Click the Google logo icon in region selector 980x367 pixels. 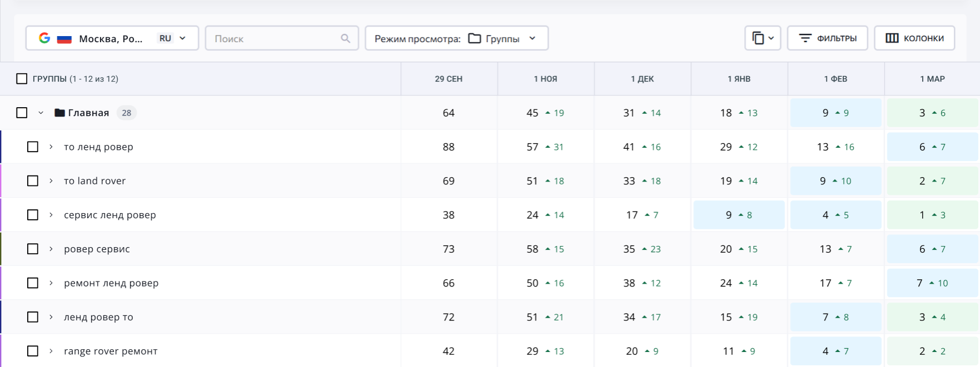point(44,38)
